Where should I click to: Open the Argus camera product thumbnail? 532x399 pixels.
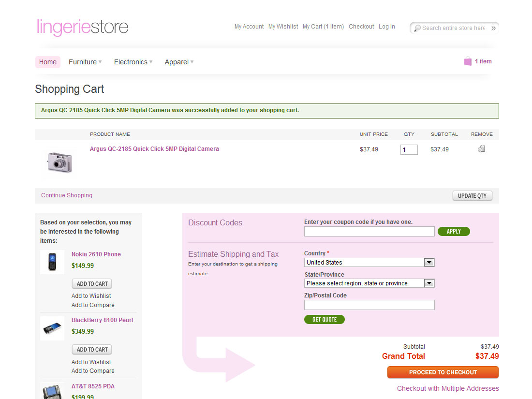point(59,162)
